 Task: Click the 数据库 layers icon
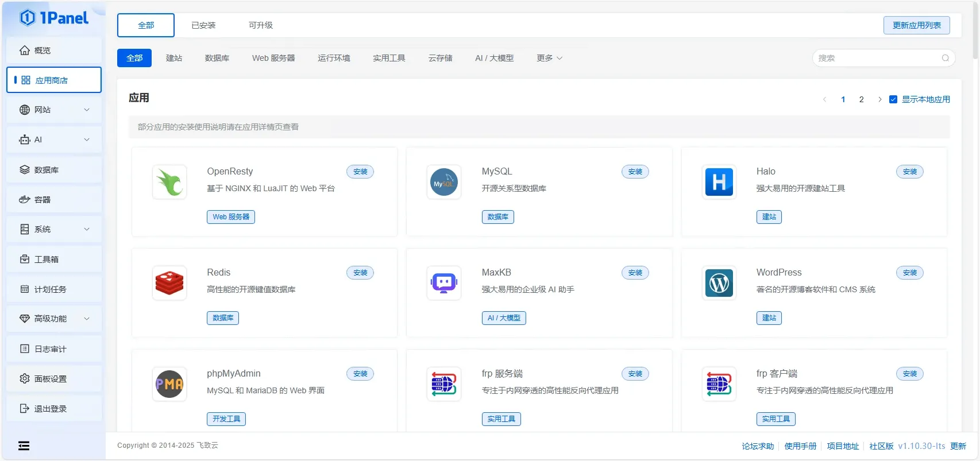click(x=25, y=170)
